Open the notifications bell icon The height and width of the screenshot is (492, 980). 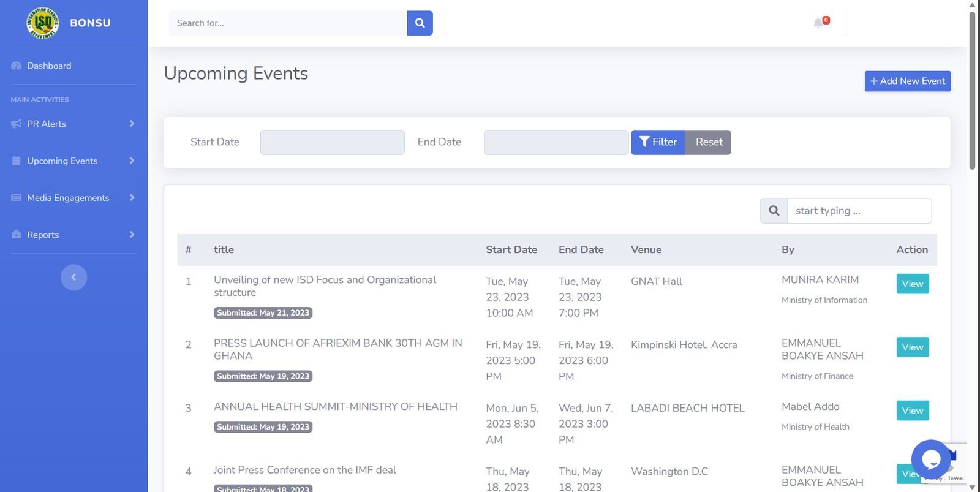[x=818, y=23]
